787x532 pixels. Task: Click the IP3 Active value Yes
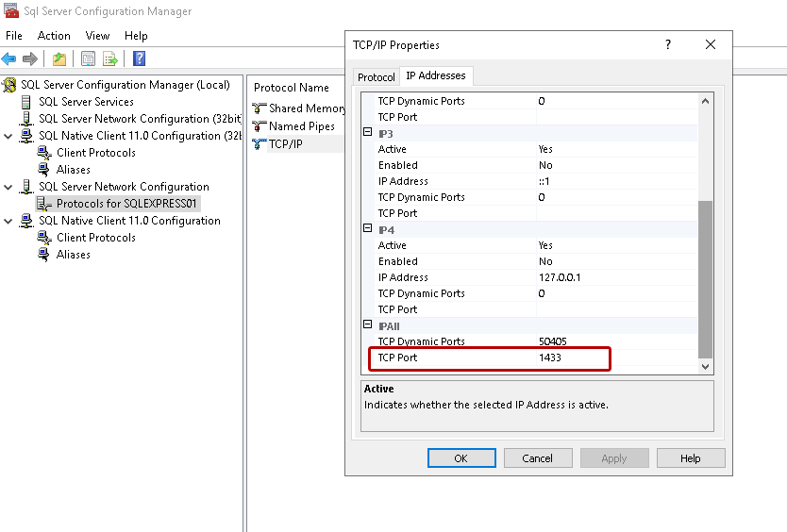click(x=545, y=150)
